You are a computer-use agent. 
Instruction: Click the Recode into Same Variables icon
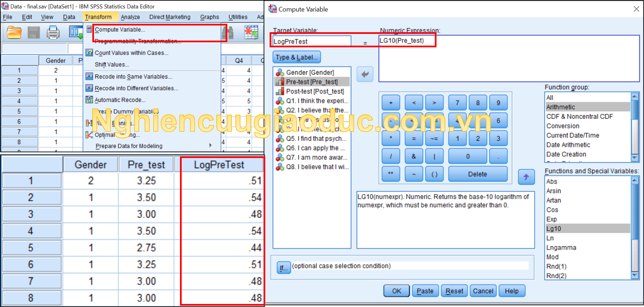point(89,76)
